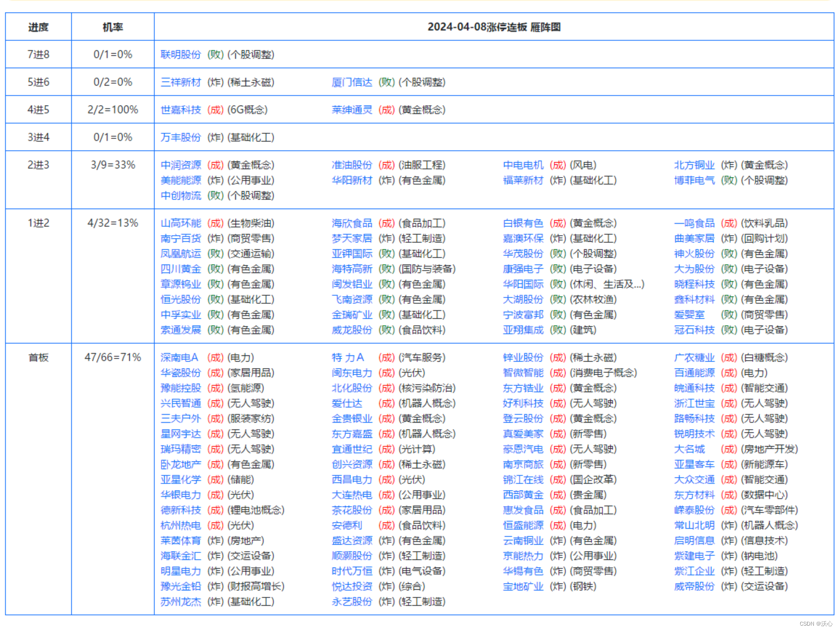Click the 白银有色 stock link

tap(523, 223)
